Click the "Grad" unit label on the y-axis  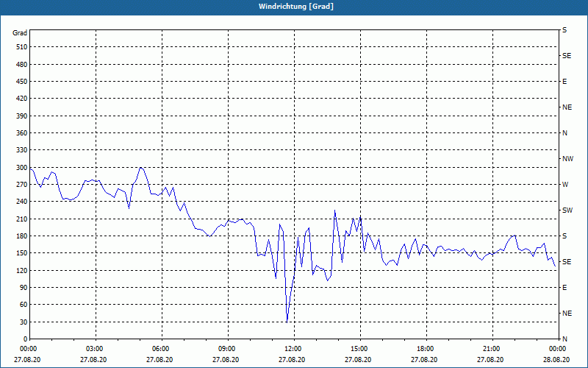[20, 33]
